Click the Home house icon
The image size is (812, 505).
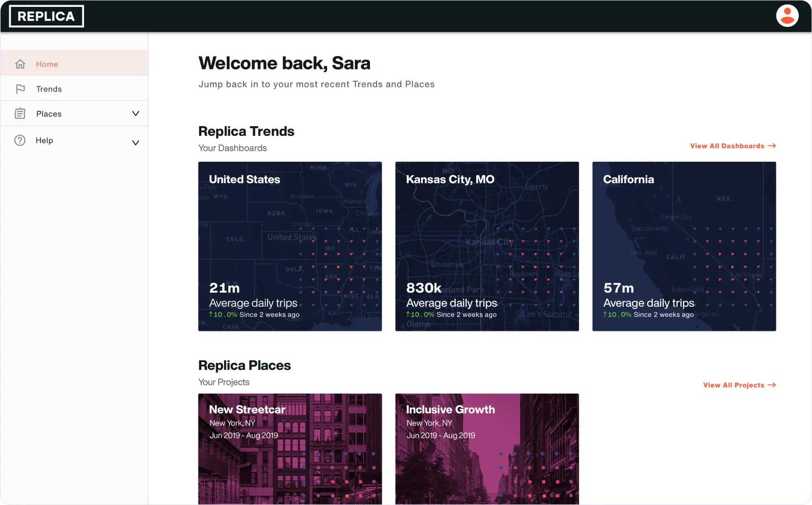(20, 64)
